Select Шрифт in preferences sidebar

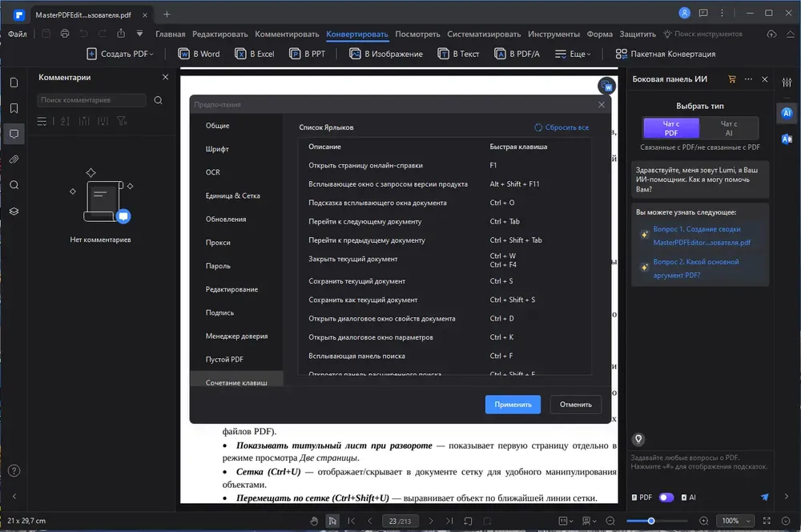217,149
